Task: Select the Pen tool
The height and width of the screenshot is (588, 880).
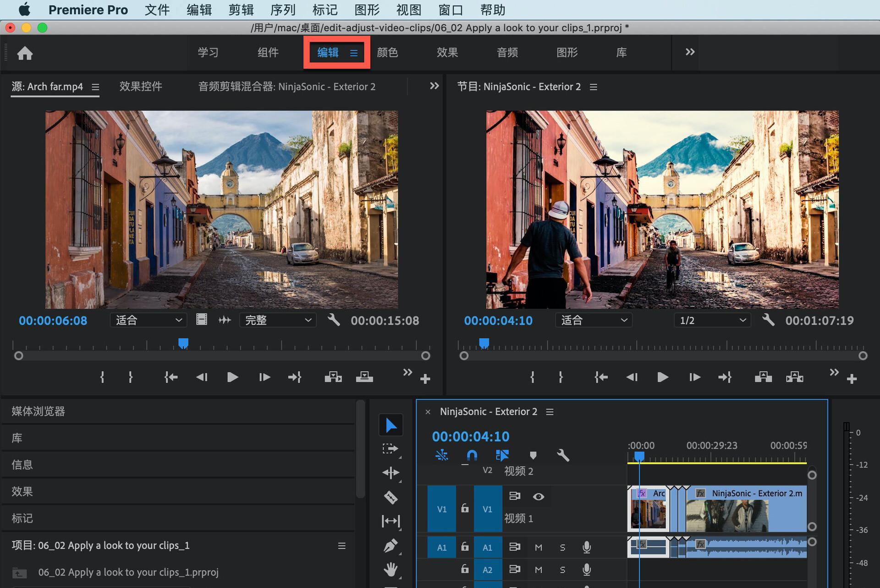Action: click(x=390, y=545)
